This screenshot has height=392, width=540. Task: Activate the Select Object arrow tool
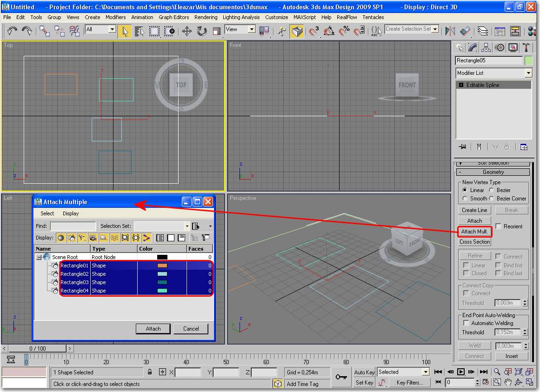tap(125, 31)
